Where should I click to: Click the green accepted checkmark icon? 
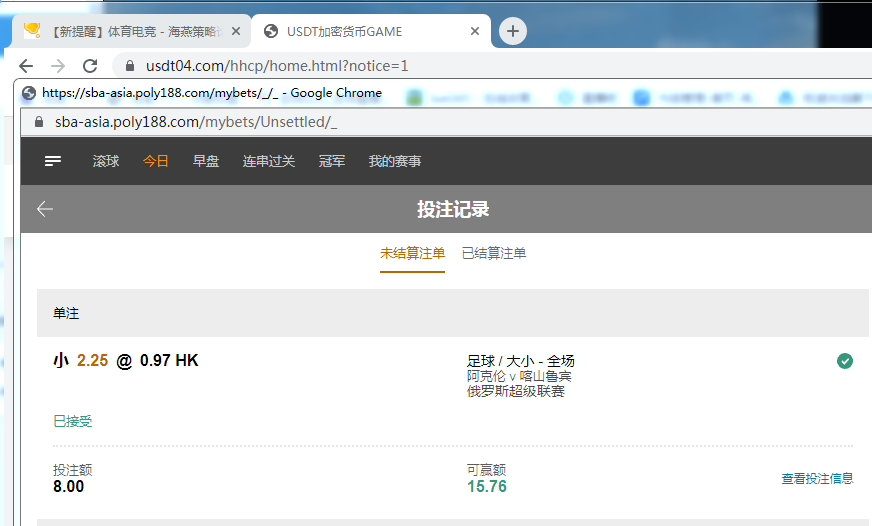point(845,361)
